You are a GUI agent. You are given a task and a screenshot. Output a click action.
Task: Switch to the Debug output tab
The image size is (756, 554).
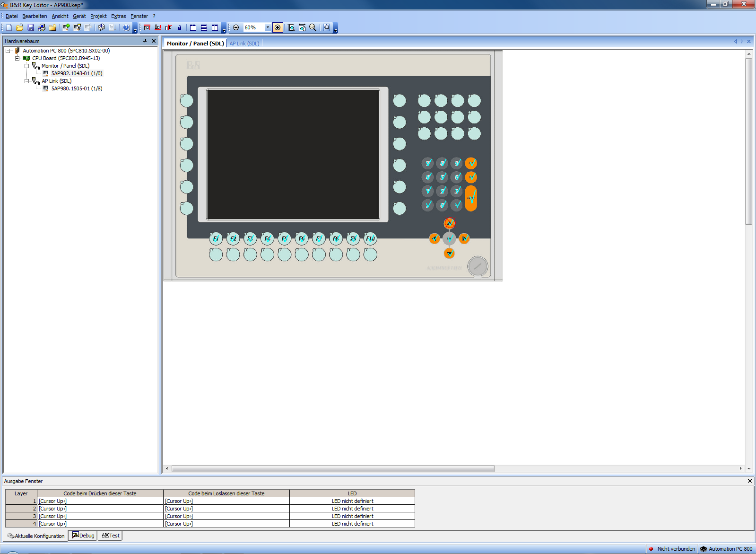click(83, 536)
